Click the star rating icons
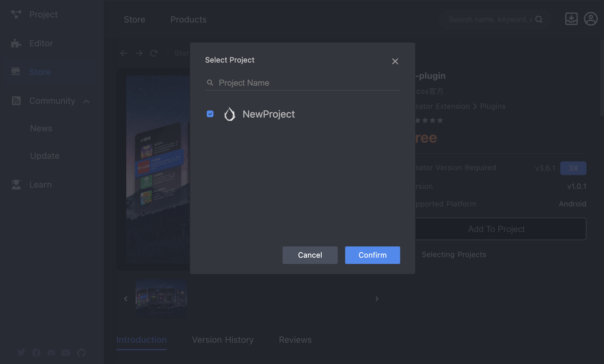This screenshot has height=364, width=604. [x=429, y=120]
